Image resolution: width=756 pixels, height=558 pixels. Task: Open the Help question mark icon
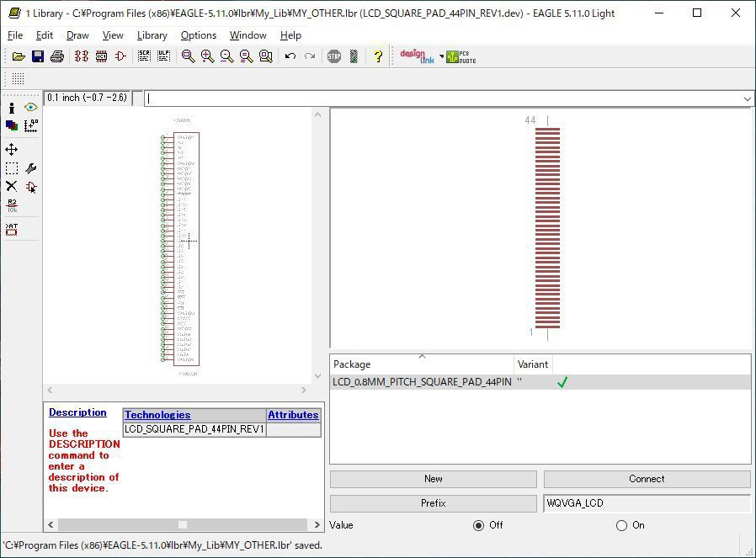pyautogui.click(x=378, y=56)
